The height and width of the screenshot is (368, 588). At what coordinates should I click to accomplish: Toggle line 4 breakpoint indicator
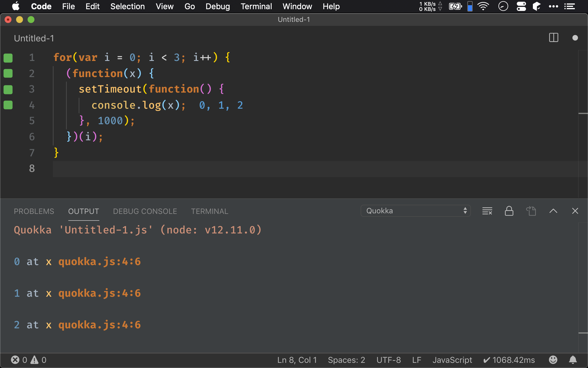pyautogui.click(x=8, y=105)
